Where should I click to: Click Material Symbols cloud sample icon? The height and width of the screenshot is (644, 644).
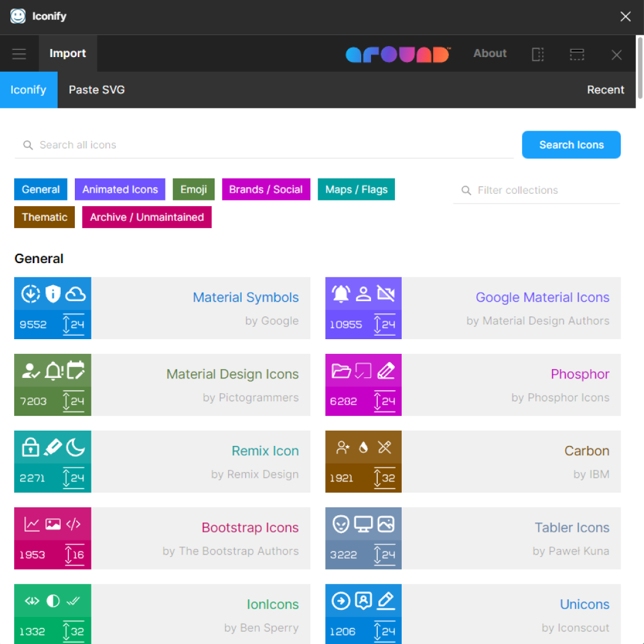pos(75,294)
